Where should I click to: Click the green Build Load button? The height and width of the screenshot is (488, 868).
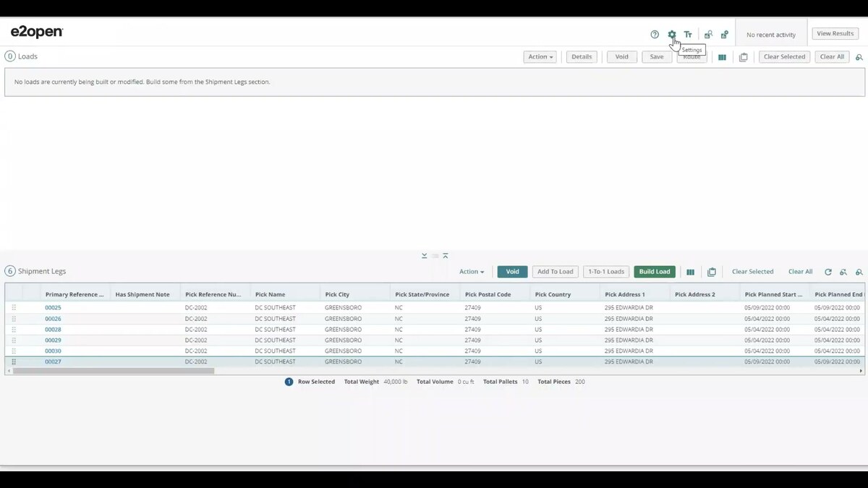[655, 272]
